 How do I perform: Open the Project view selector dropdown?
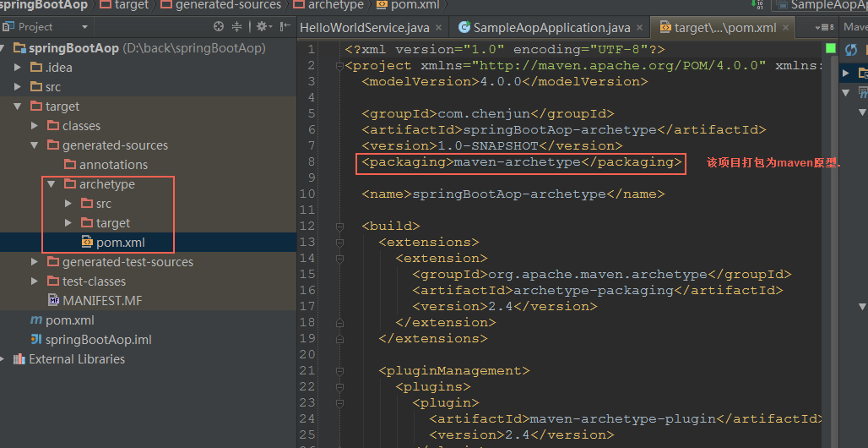pyautogui.click(x=84, y=26)
